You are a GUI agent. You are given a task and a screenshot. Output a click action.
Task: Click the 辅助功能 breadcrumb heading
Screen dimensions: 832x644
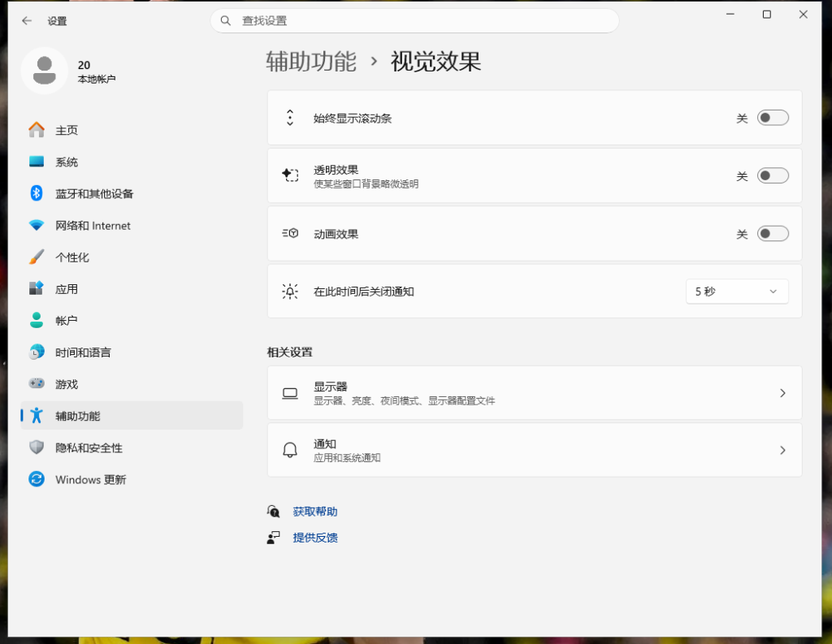coord(311,62)
